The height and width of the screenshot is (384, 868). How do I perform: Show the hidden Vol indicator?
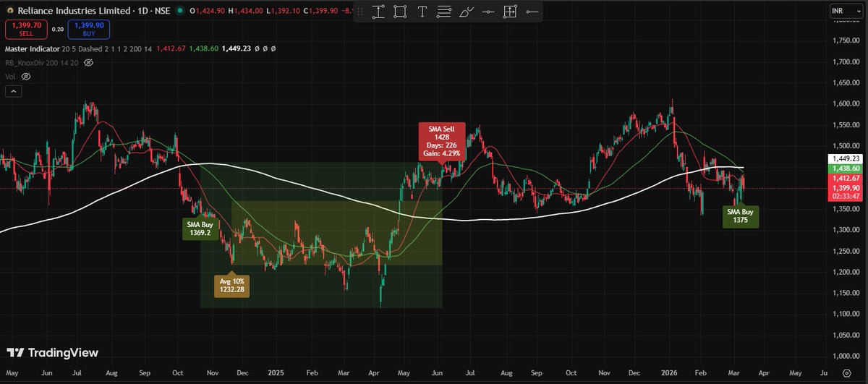(x=26, y=77)
